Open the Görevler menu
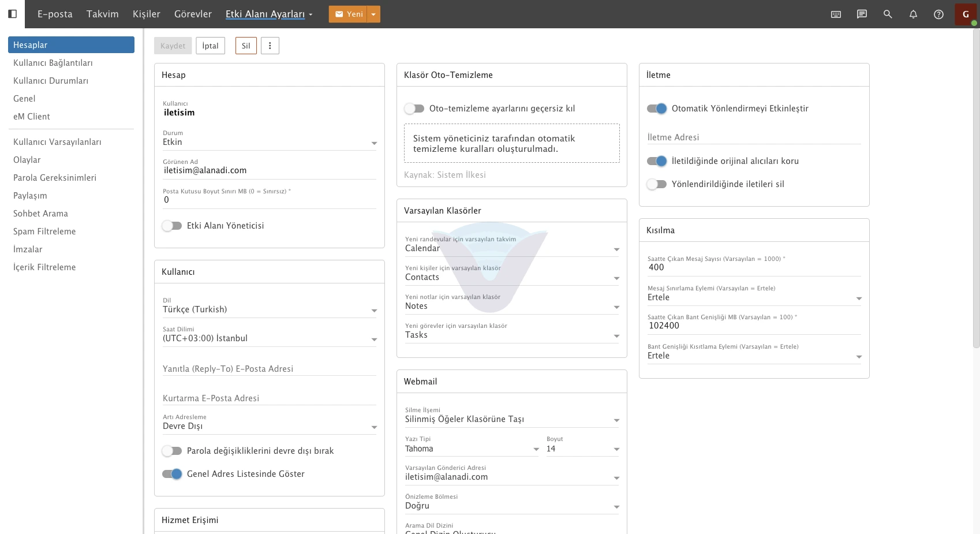This screenshot has height=534, width=980. (193, 14)
